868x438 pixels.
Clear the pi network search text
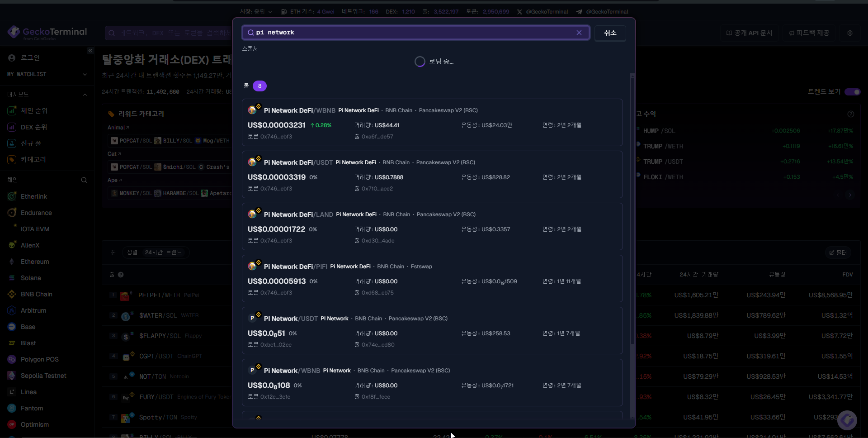tap(579, 33)
